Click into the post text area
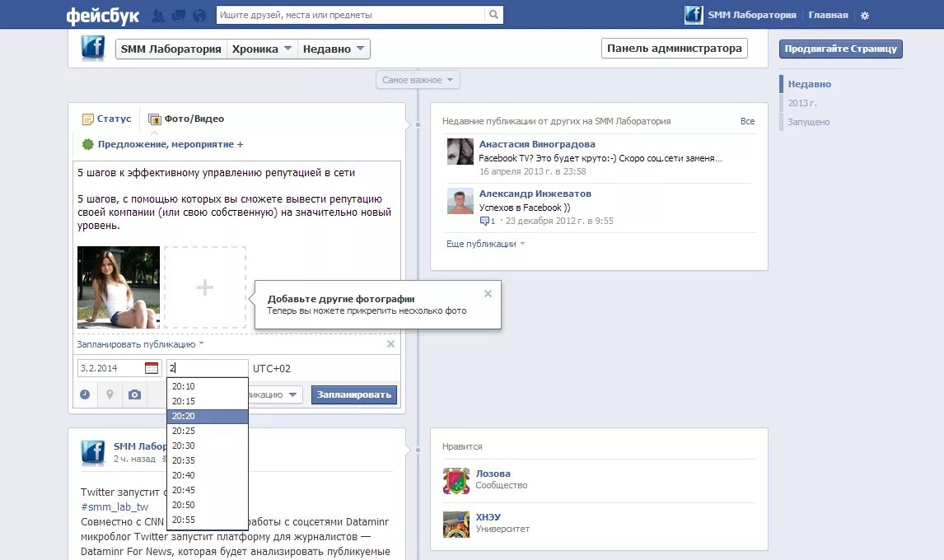Screen dimensions: 944x560 [236, 199]
